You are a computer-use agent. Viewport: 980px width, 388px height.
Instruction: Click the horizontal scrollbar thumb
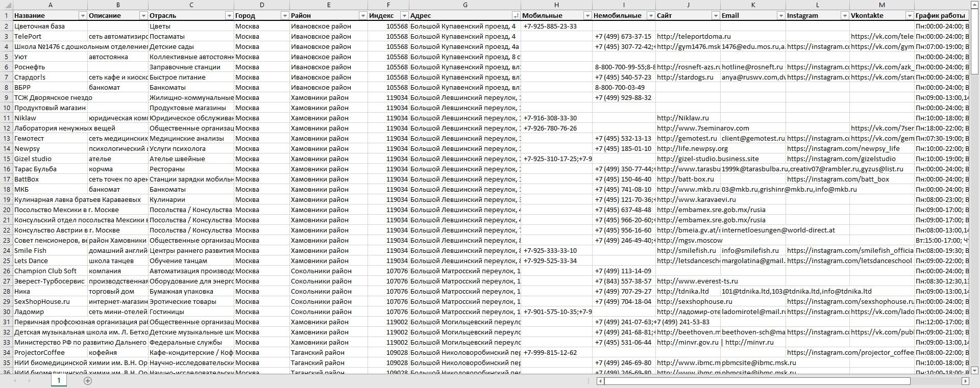(x=758, y=381)
